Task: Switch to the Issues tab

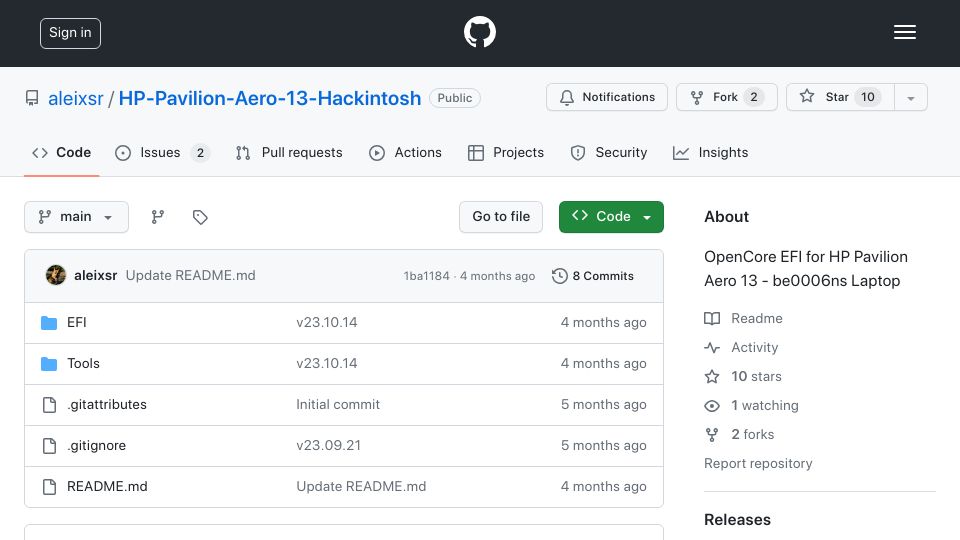Action: click(x=162, y=152)
